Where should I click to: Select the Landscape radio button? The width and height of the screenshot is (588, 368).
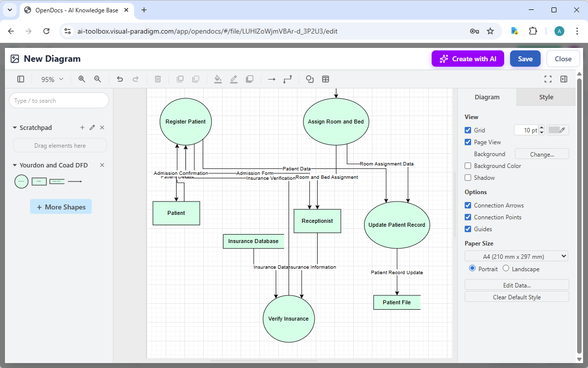coord(506,268)
